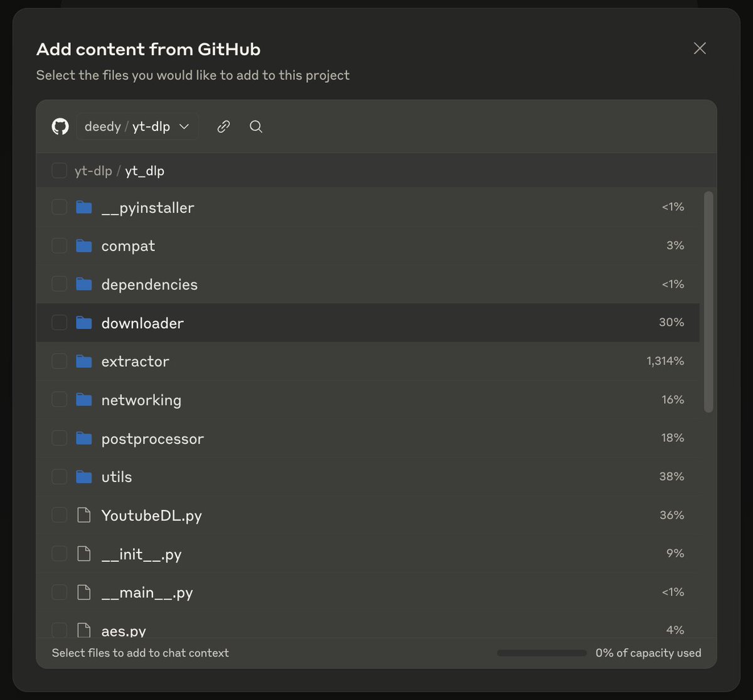Navigate to yt-dlp root breadcrumb
This screenshot has width=753, height=700.
(x=93, y=171)
